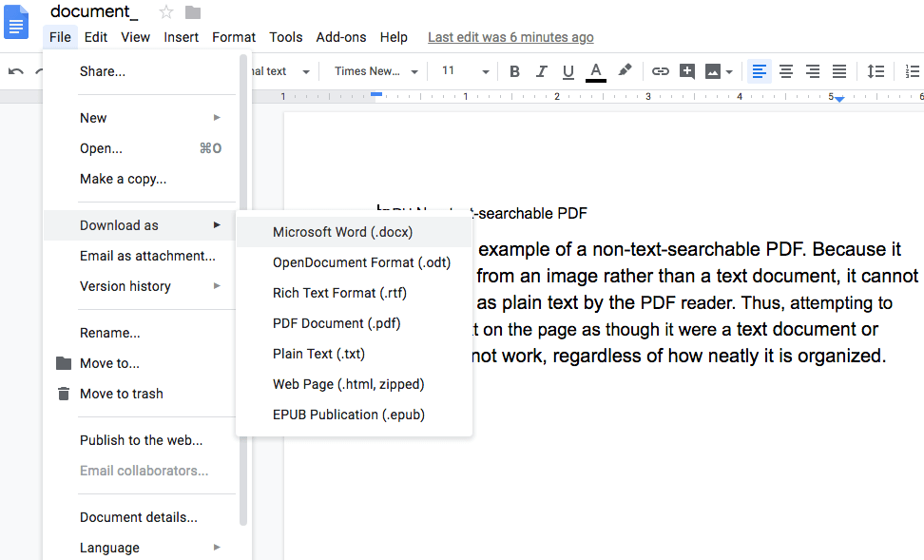
Task: Expand the Version history submenu
Action: point(149,286)
